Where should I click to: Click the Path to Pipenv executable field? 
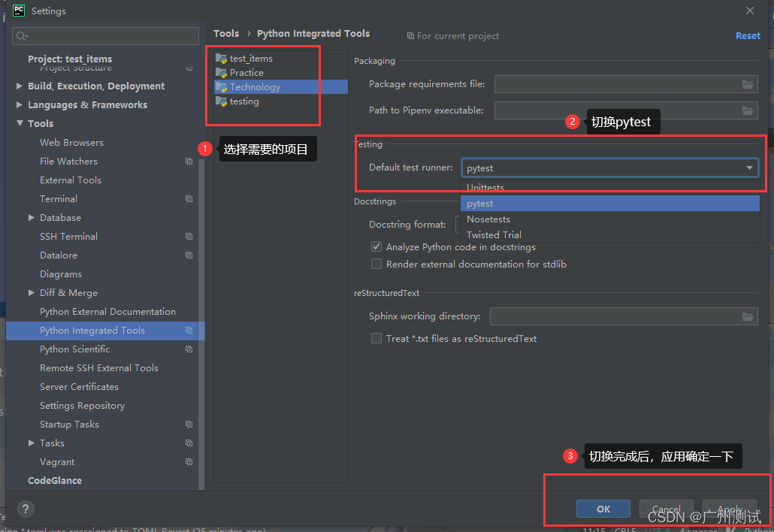pyautogui.click(x=626, y=110)
